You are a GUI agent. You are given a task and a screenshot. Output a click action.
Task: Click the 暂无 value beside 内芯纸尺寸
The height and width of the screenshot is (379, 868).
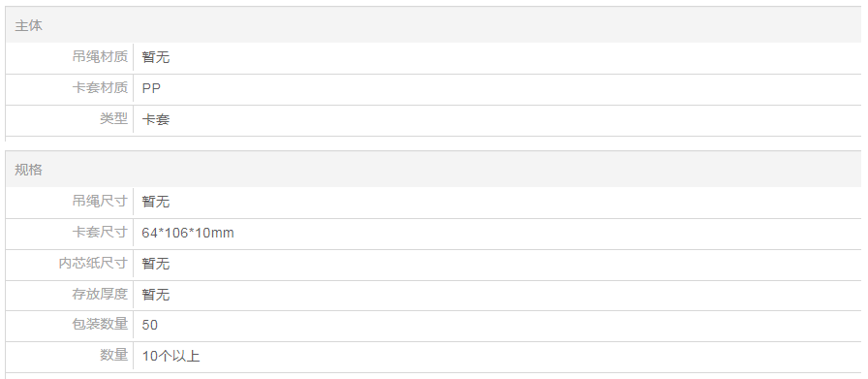coord(156,264)
